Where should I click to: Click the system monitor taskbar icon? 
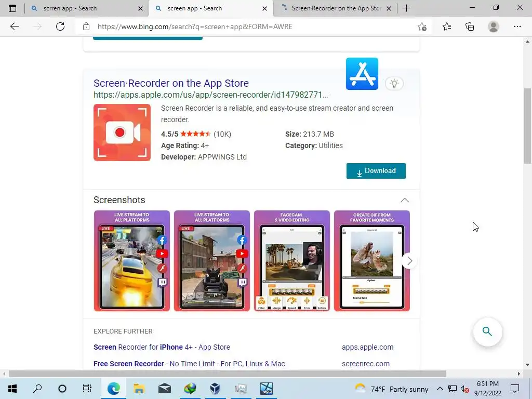(x=241, y=389)
